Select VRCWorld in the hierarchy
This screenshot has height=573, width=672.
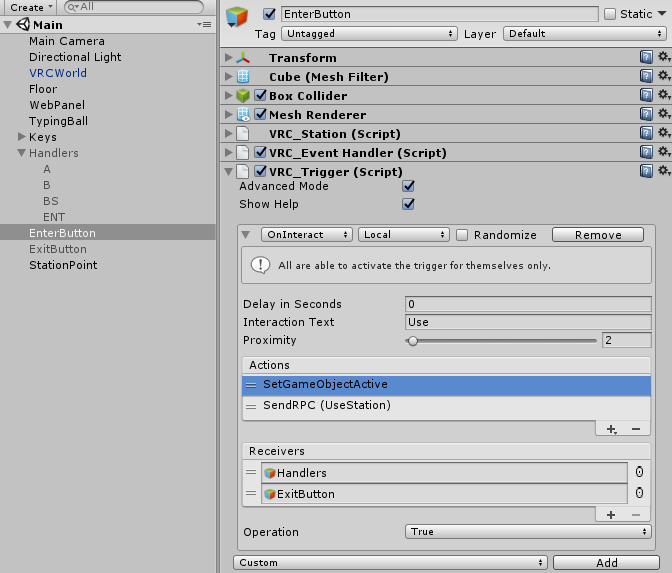click(x=58, y=73)
